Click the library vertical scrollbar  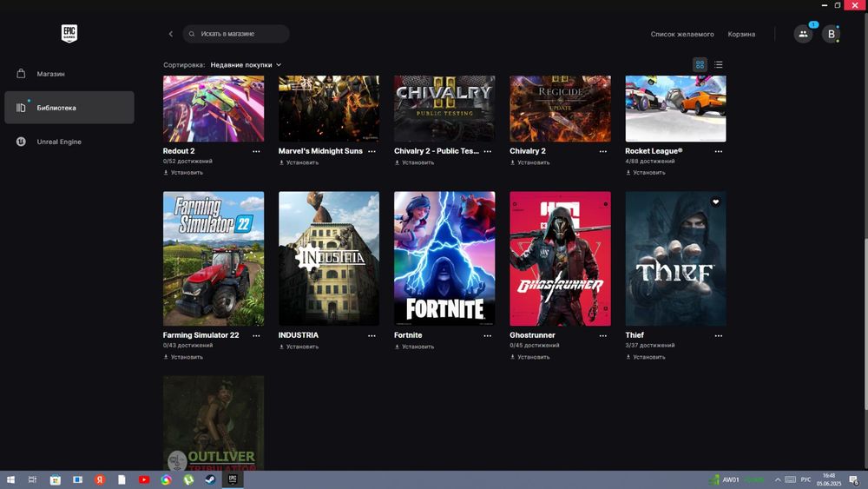[865, 325]
